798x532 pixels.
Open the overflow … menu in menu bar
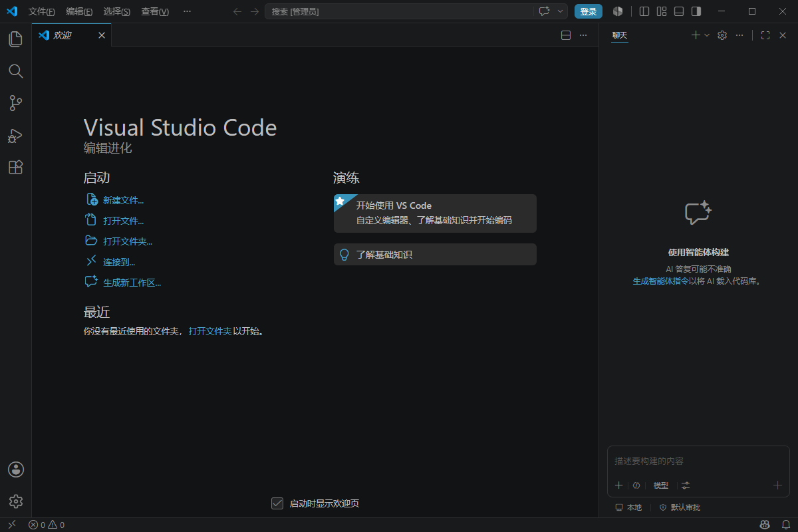[187, 11]
